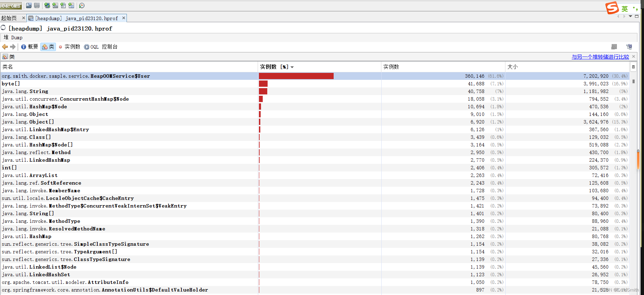Screen dimensions: 644x295
Task: Select java.util.LinkedList$Node row
Action: point(315,267)
